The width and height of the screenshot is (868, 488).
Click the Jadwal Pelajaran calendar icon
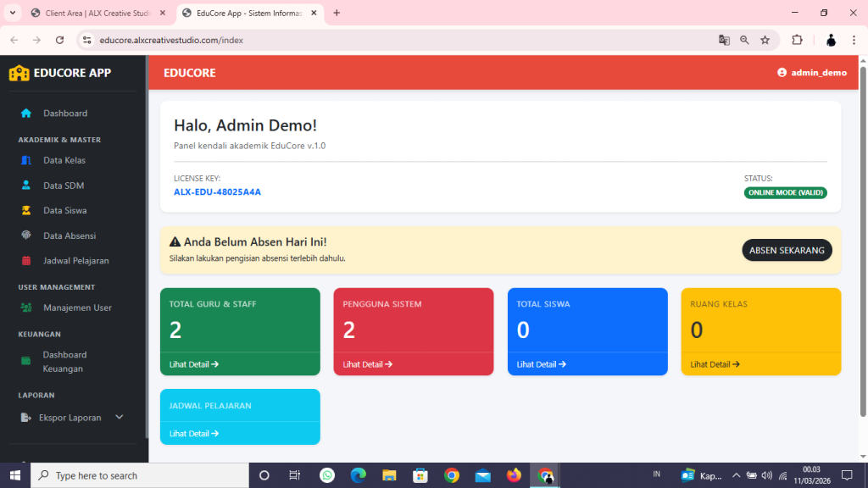click(26, 261)
